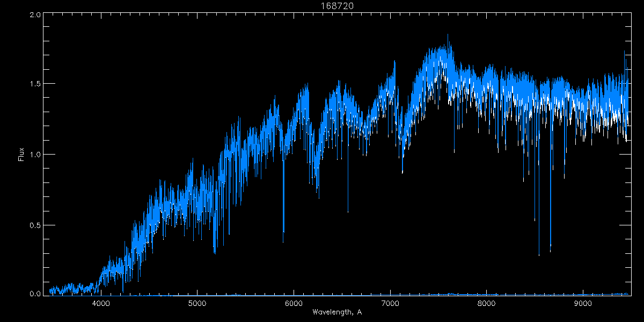Click the absorption band minimum near 7130 Å

[402, 172]
